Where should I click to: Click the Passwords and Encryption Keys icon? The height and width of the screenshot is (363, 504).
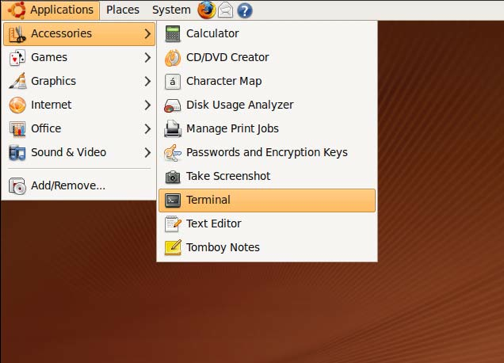[173, 153]
